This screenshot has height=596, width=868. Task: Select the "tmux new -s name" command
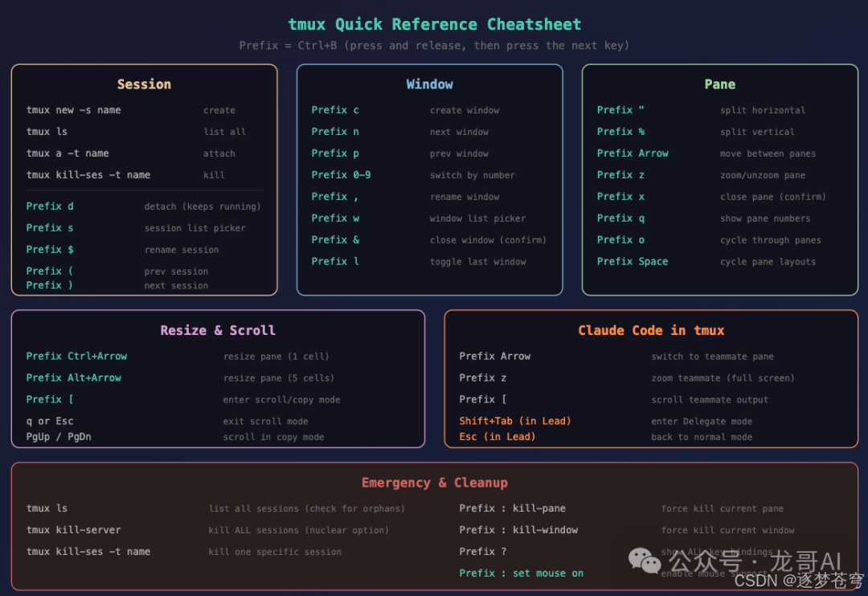point(74,110)
